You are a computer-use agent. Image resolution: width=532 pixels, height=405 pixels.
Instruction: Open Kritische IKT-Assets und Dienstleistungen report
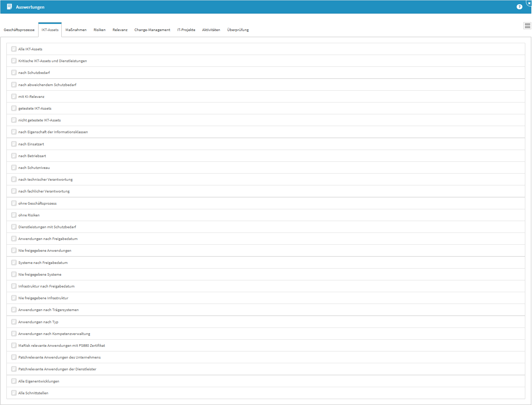click(52, 61)
